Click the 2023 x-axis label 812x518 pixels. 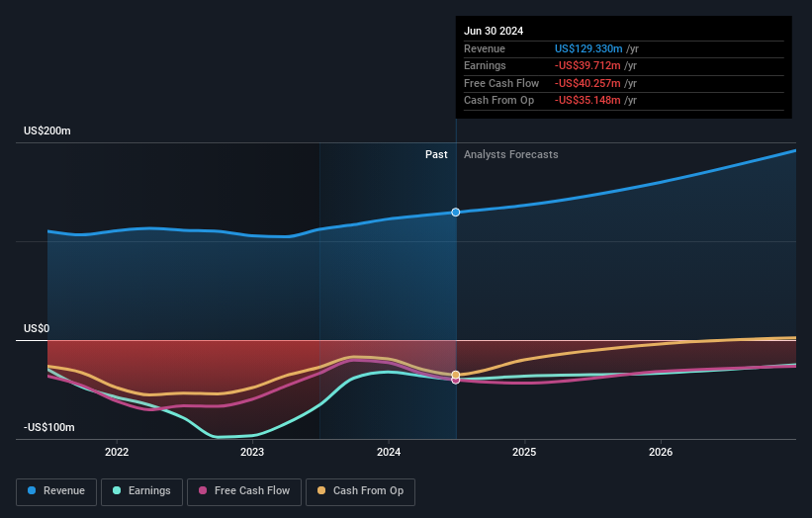(x=252, y=452)
